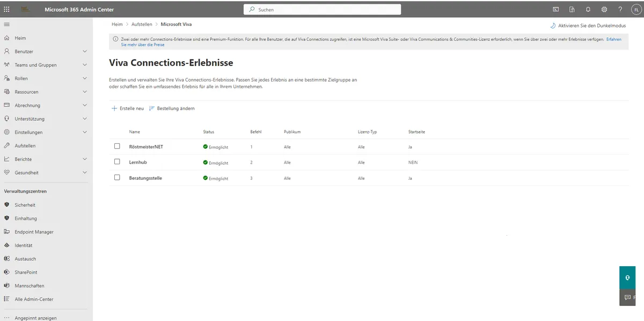The height and width of the screenshot is (321, 644).
Task: Click the Berichte chart icon
Action: pyautogui.click(x=7, y=159)
